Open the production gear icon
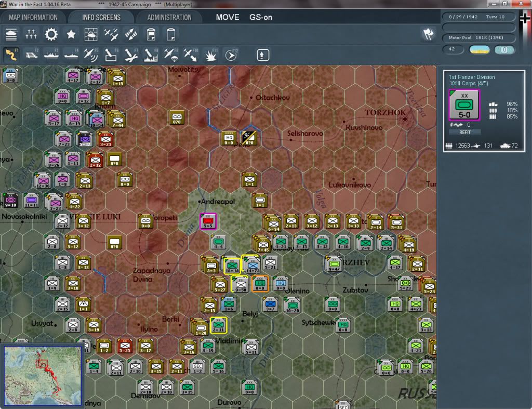 (51, 34)
